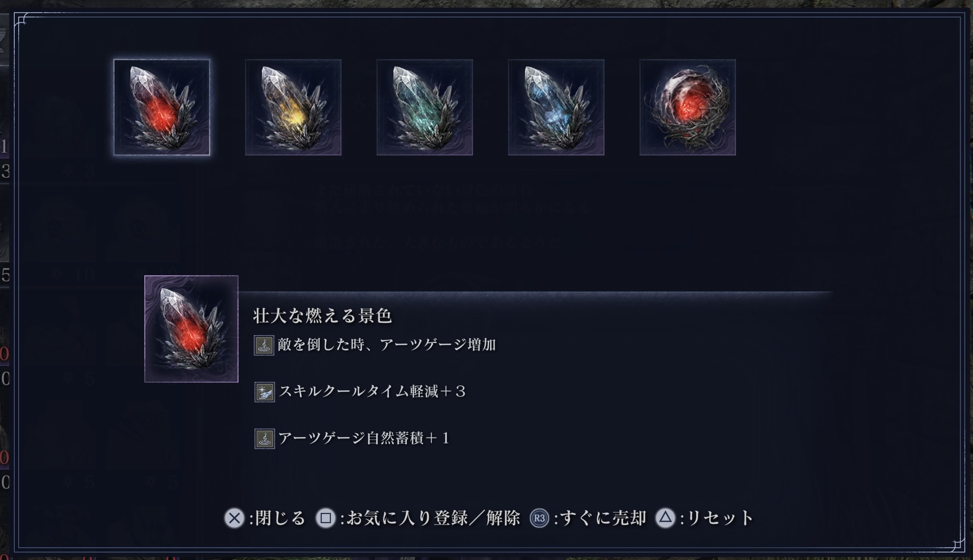
Task: Select the teal green crystal relic
Action: coord(425,107)
